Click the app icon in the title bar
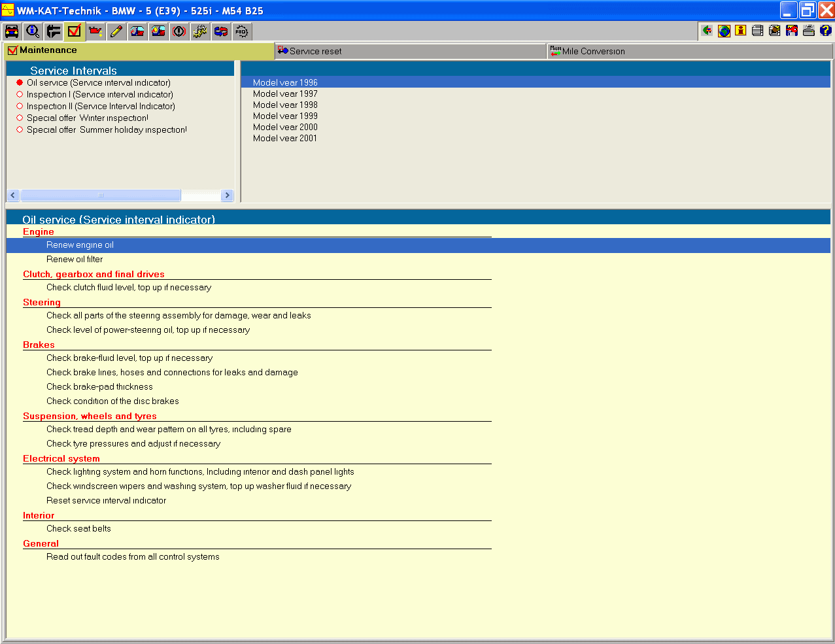 tap(8, 10)
